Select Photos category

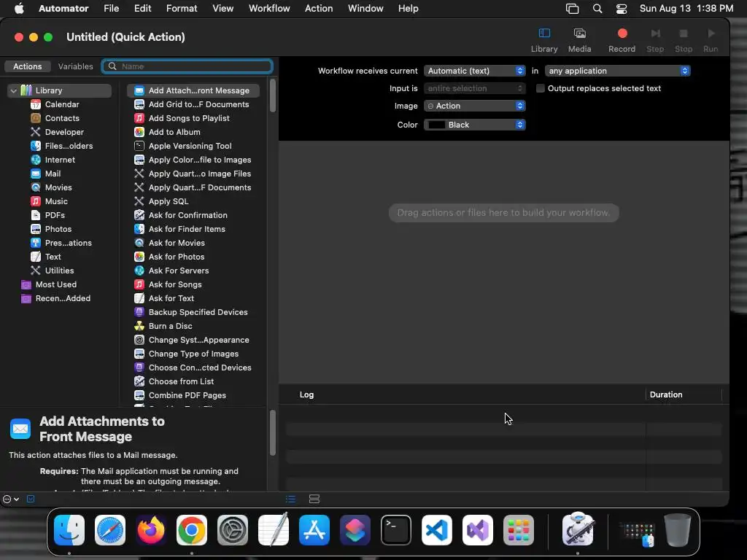tap(58, 228)
